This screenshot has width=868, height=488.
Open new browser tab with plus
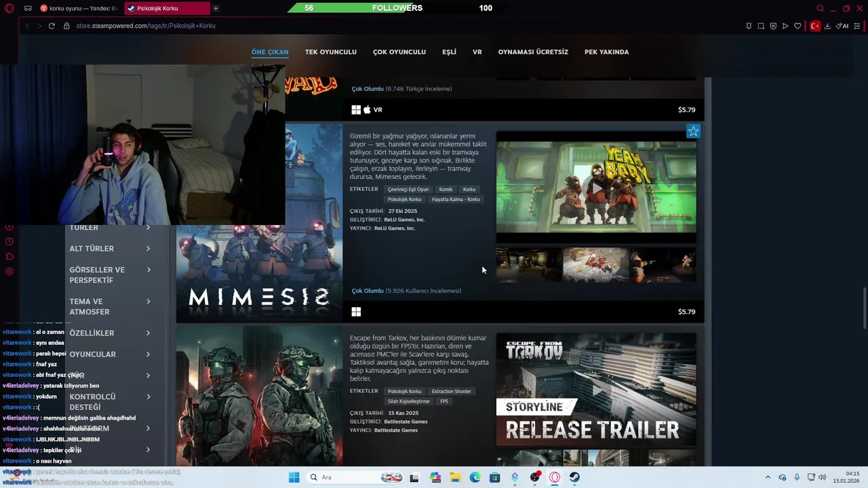pos(216,8)
